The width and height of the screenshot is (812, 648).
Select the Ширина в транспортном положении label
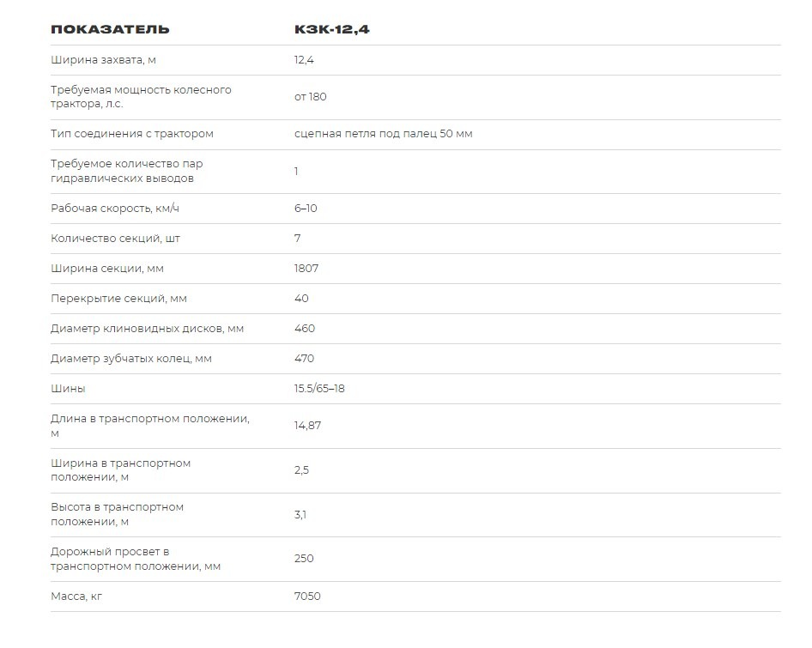[120, 469]
